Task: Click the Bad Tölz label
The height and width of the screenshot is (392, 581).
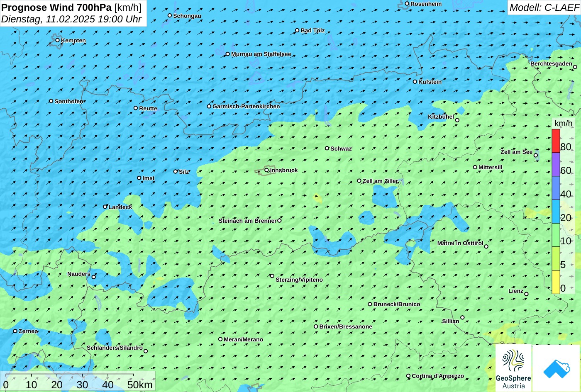Action: (x=312, y=30)
